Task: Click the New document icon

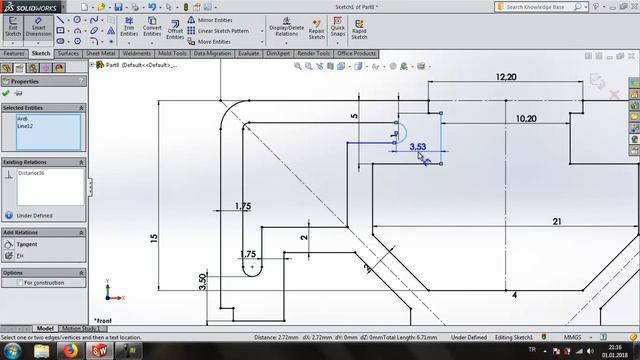Action: pos(84,7)
